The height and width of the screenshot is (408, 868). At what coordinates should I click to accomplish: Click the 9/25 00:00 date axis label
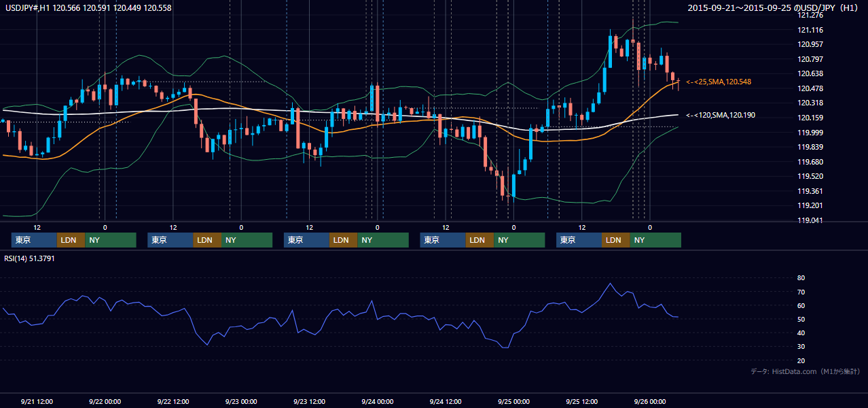pos(513,401)
